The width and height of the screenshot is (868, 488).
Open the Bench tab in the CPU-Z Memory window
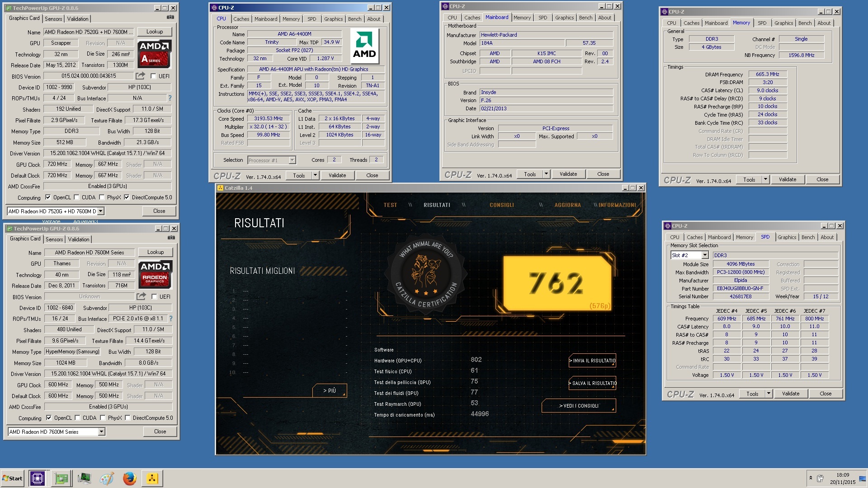tap(805, 23)
